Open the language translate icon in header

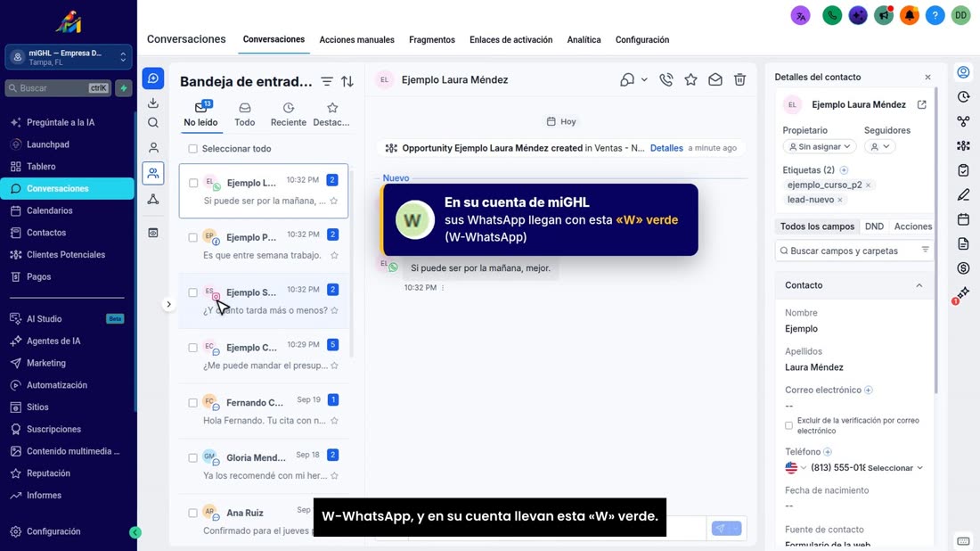(x=800, y=16)
